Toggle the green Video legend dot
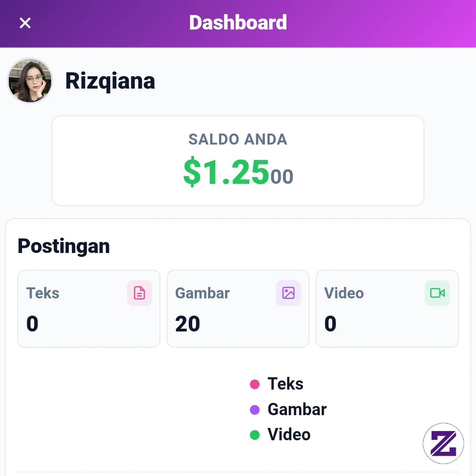Image resolution: width=476 pixels, height=476 pixels. coord(255,435)
